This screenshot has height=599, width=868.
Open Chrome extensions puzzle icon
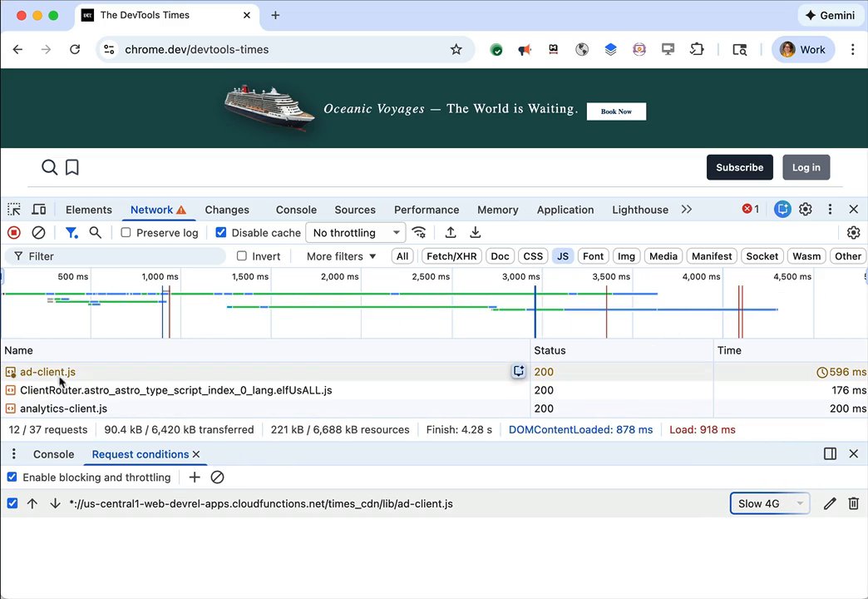[697, 49]
